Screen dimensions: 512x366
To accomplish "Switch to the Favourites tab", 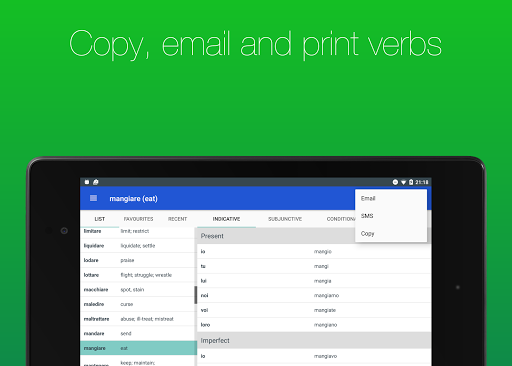I will coord(138,219).
